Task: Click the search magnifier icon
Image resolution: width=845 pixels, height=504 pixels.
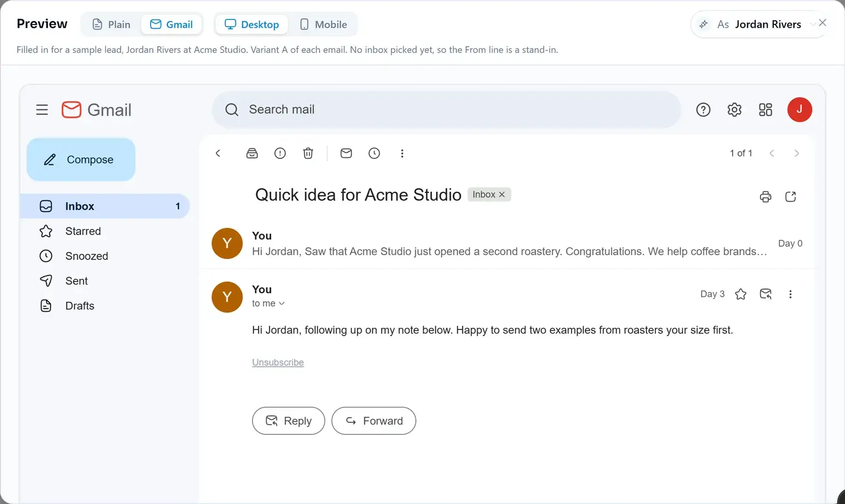Action: (x=232, y=109)
